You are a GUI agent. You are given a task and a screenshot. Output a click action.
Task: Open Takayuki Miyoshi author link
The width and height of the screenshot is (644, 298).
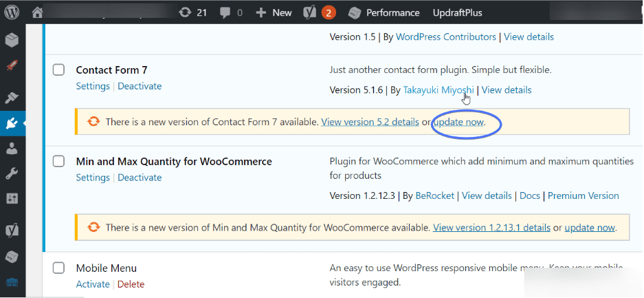(438, 90)
